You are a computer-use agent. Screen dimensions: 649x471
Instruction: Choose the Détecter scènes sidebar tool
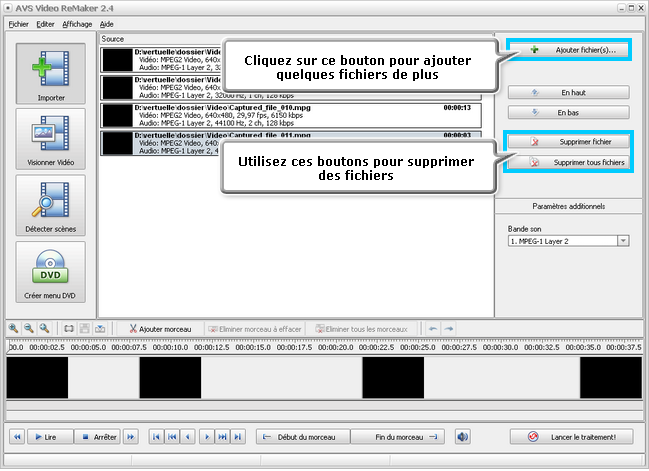[50, 205]
